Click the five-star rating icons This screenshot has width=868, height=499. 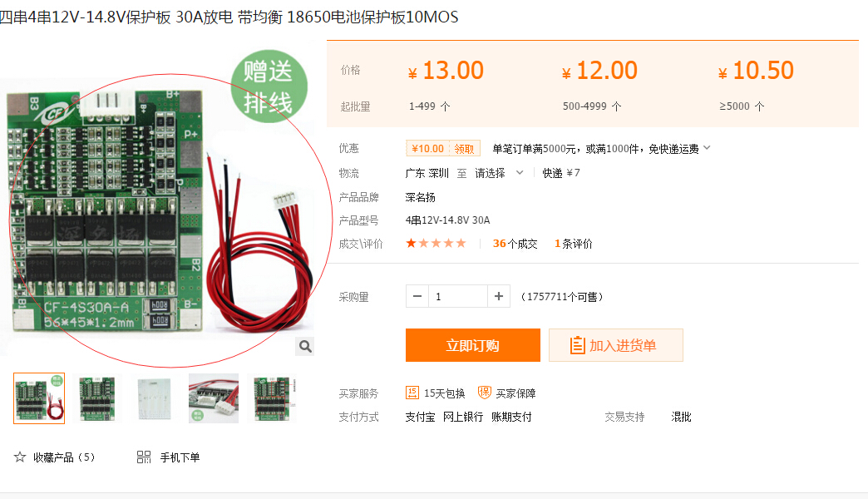point(436,243)
